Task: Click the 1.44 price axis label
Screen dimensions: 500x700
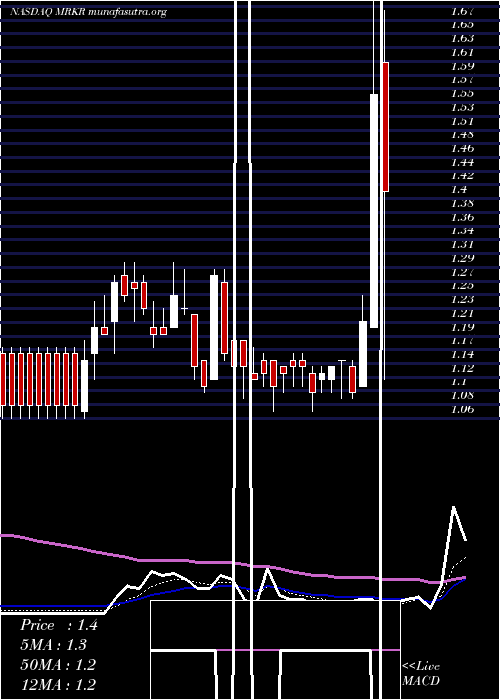Action: tap(462, 162)
